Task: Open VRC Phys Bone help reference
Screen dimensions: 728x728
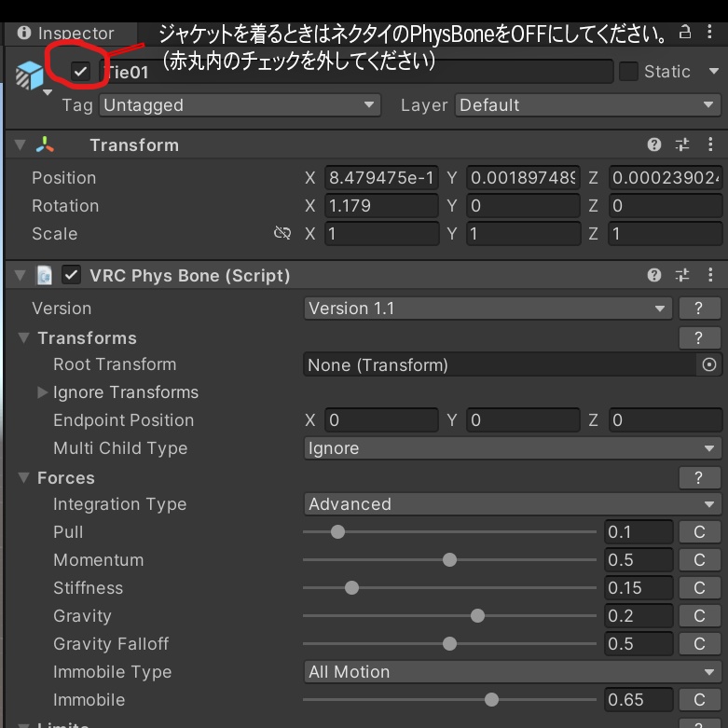Action: (654, 275)
